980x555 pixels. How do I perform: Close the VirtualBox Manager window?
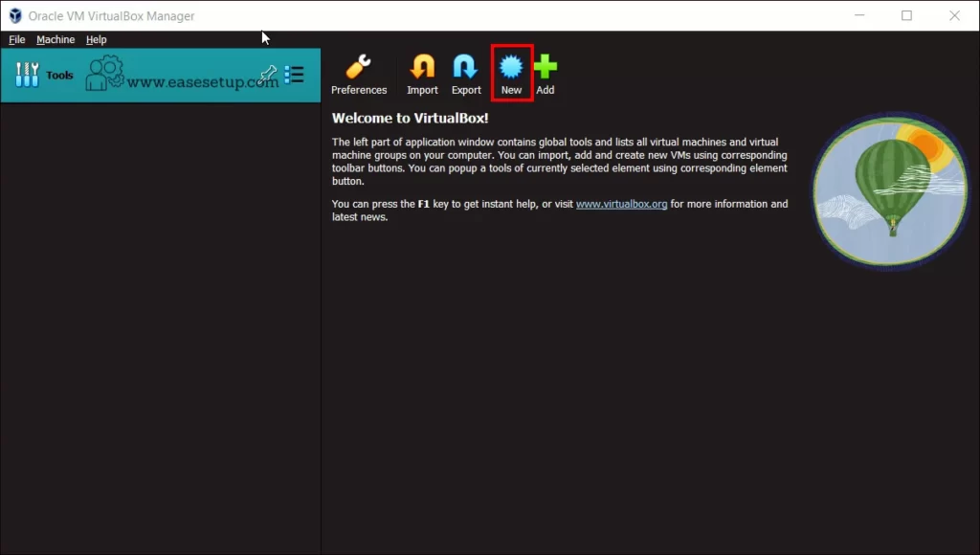(954, 15)
